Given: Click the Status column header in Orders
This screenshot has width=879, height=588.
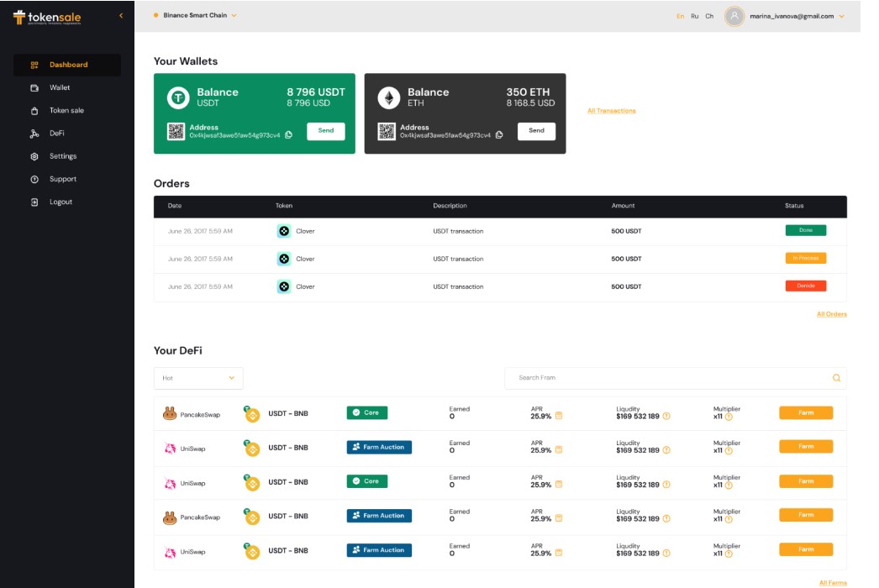Looking at the screenshot, I should coord(794,206).
